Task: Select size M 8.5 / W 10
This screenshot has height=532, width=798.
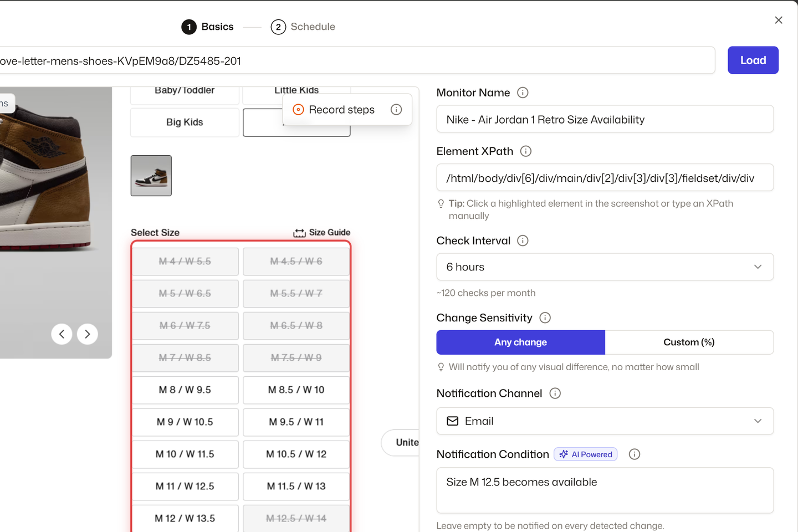Action: point(296,390)
